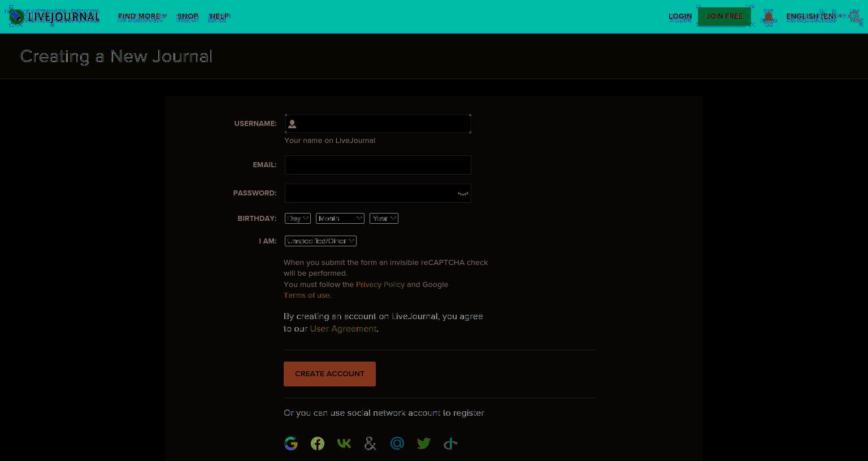Click the 'Creating a New Journal' heading
The width and height of the screenshot is (868, 461).
[116, 56]
